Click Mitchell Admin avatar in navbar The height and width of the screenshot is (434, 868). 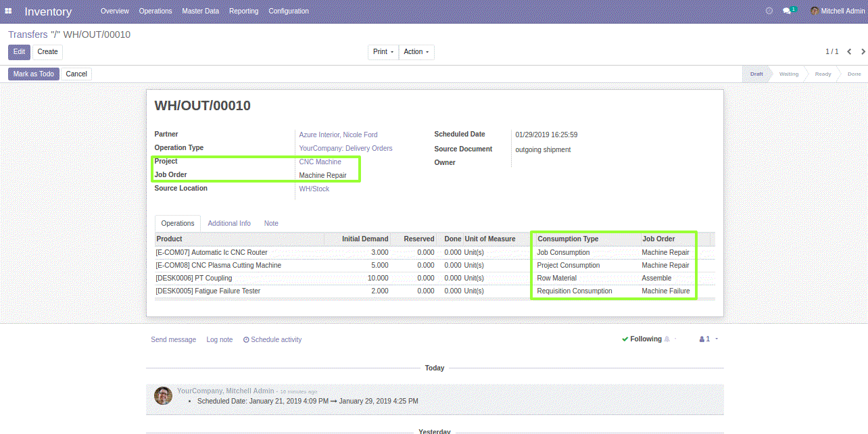tap(815, 11)
